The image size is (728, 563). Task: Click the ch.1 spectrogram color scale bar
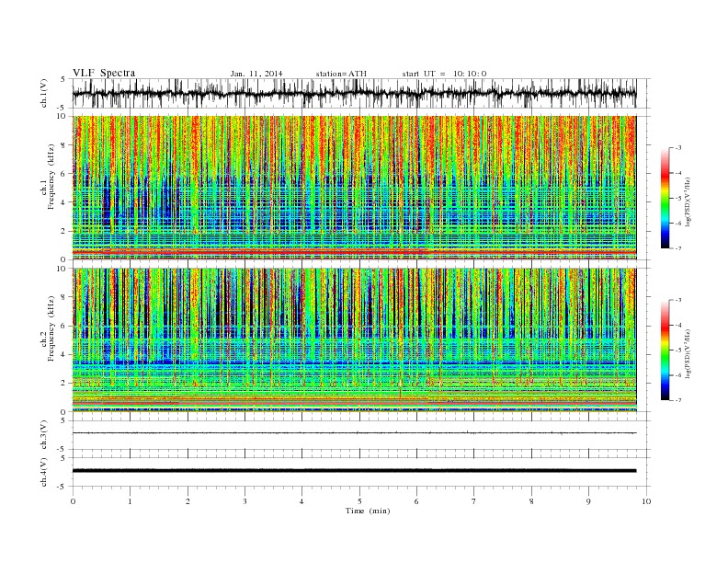(665, 198)
